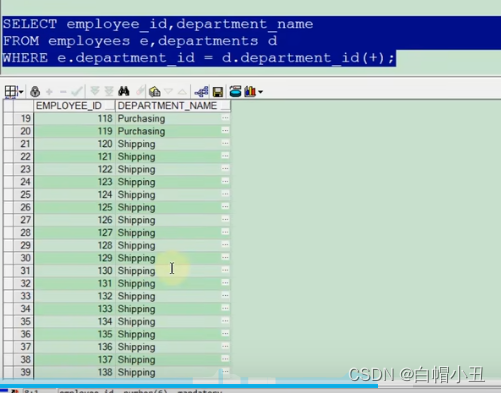Screen dimensions: 501x393
Task: Click the post changes checkmark icon
Action: pos(77,91)
